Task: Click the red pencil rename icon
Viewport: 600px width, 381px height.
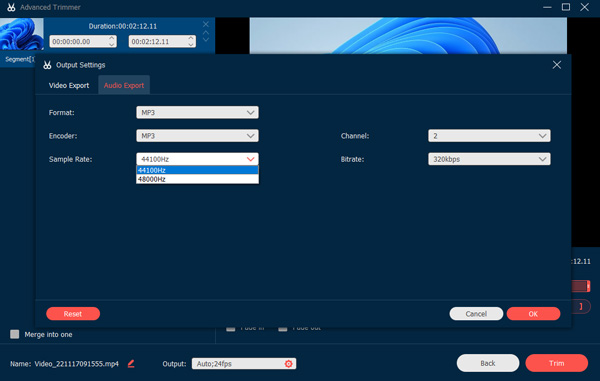Action: pyautogui.click(x=131, y=363)
